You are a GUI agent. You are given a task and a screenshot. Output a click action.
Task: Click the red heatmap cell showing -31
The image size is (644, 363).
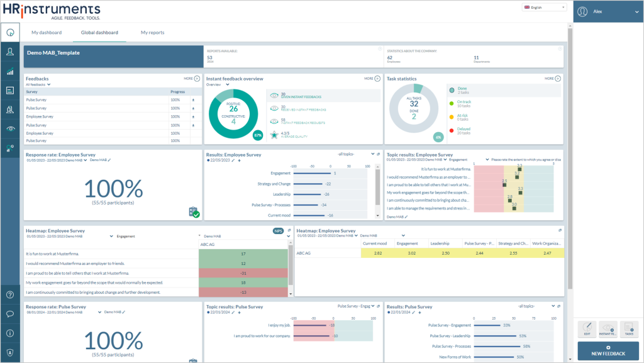pos(243,273)
